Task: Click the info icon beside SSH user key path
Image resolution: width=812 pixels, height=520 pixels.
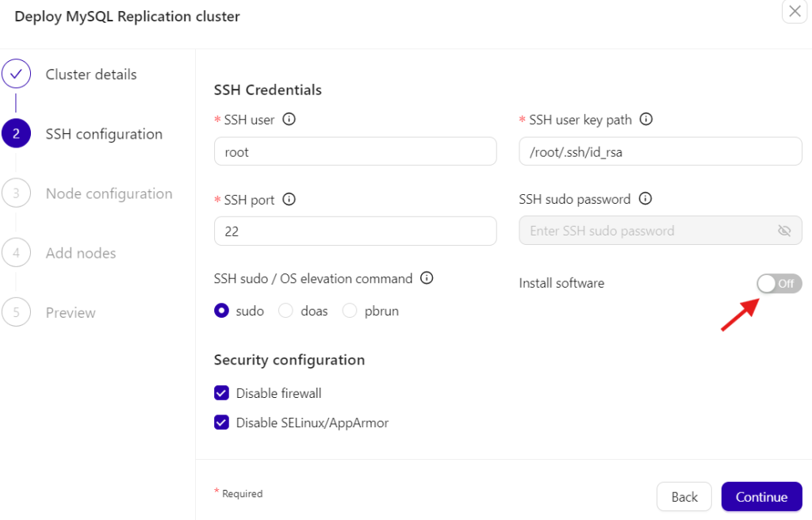Action: pyautogui.click(x=646, y=120)
